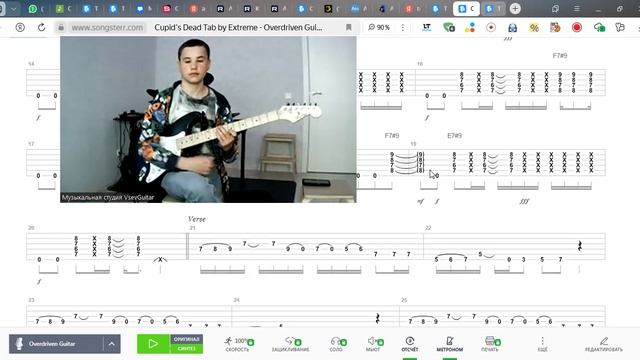Click the solid red record extension icon
Image resolution: width=640 pixels, height=360 pixels.
577,27
